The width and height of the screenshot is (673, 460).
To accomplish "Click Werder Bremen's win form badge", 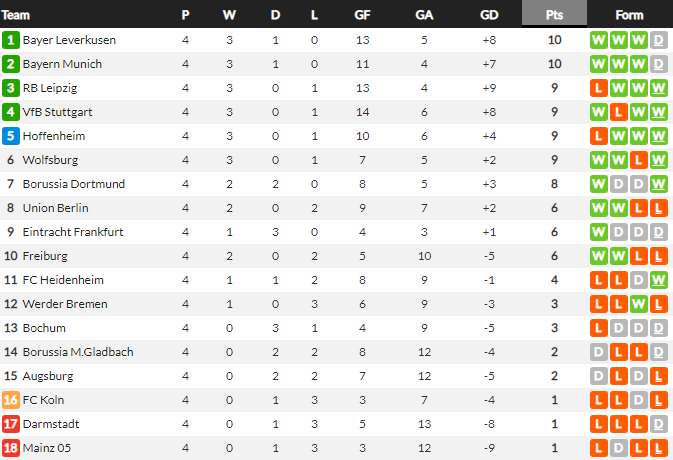I will click(639, 304).
